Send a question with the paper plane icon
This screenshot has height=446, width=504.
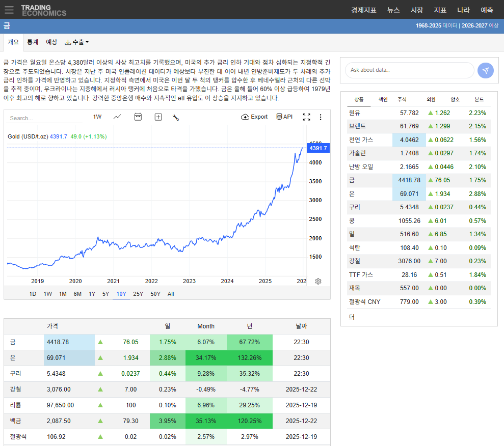[485, 70]
